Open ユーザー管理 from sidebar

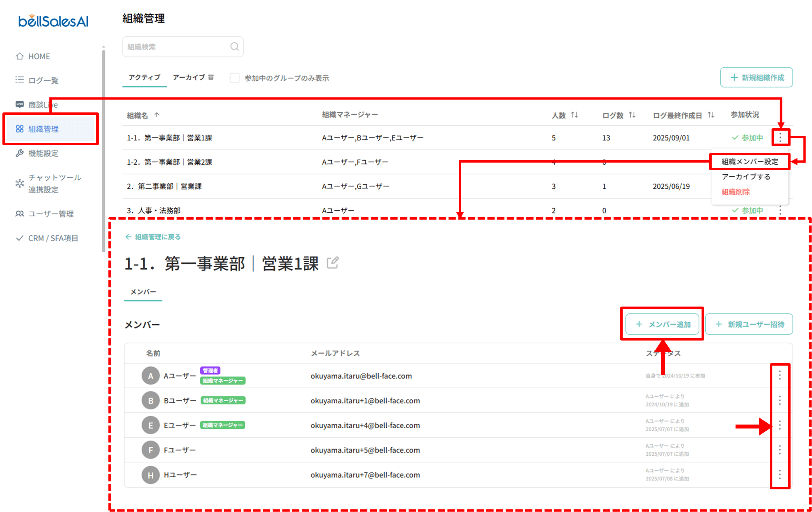51,214
